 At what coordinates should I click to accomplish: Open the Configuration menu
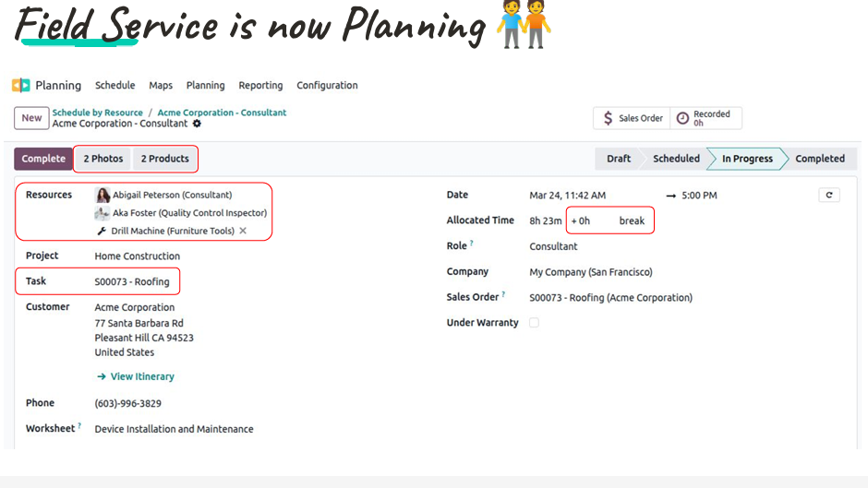coord(327,85)
